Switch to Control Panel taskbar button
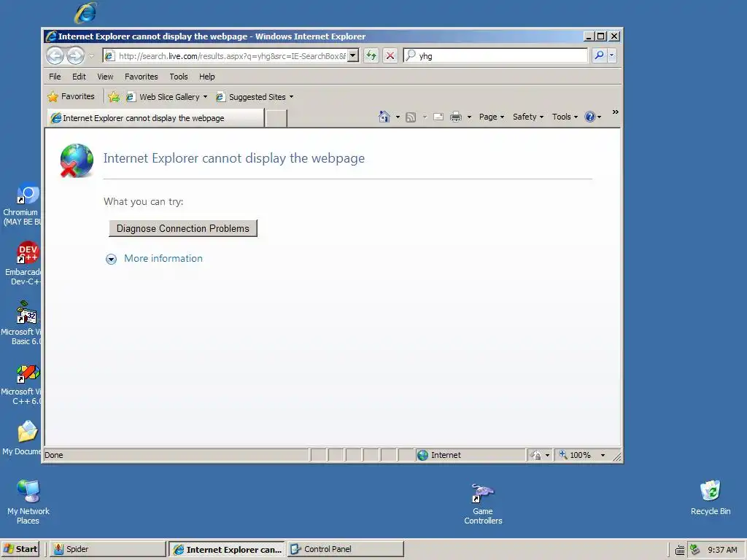 pyautogui.click(x=346, y=549)
